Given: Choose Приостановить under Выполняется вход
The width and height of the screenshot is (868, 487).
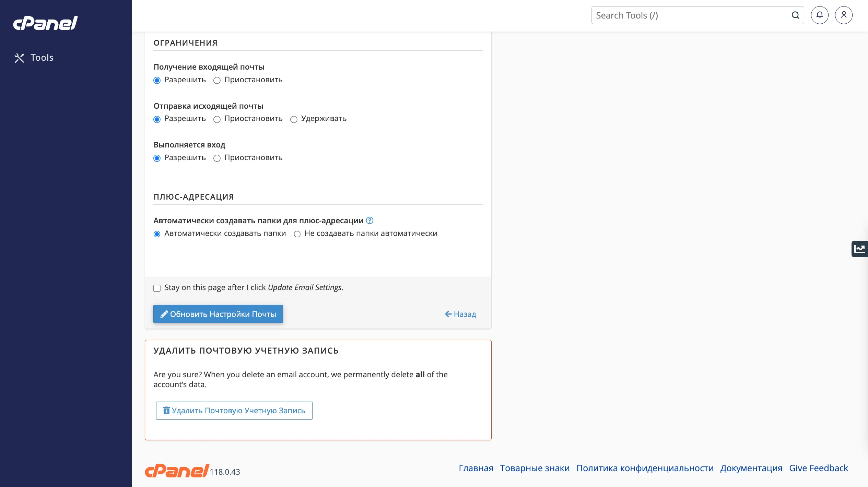Looking at the screenshot, I should coord(217,158).
